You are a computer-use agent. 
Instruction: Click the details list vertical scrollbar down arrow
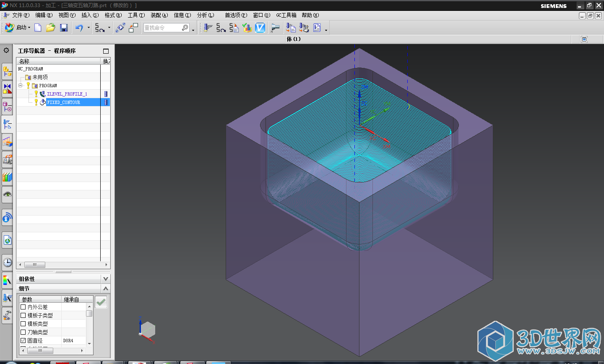click(89, 343)
